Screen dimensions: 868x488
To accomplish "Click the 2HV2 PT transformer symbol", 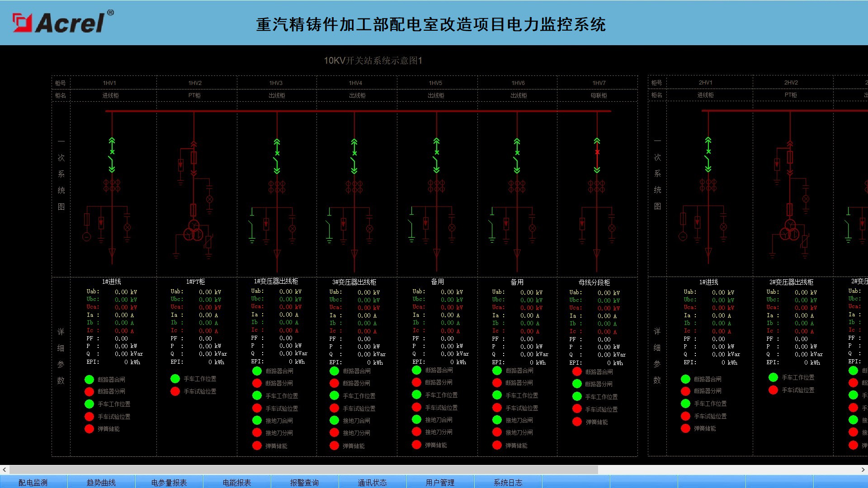I will [790, 230].
